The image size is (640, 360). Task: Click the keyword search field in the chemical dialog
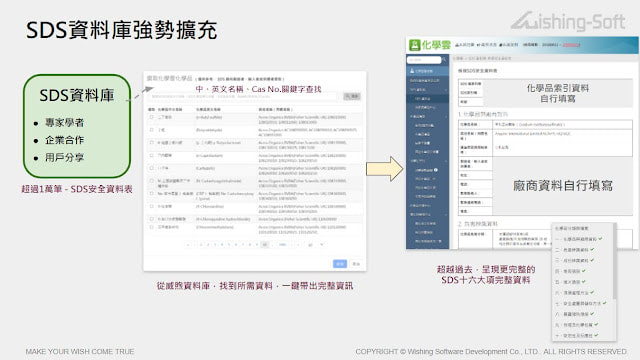[x=242, y=97]
